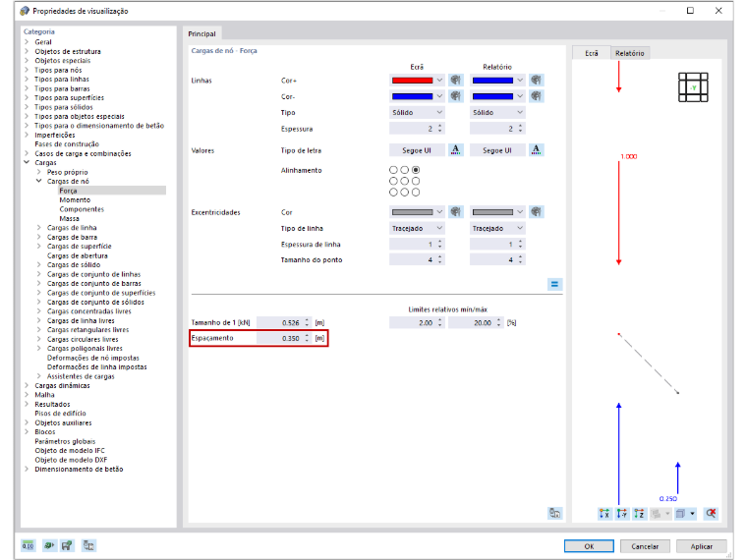Select middle-right alignment radio button
Image resolution: width=747 pixels, height=560 pixels.
click(x=416, y=181)
